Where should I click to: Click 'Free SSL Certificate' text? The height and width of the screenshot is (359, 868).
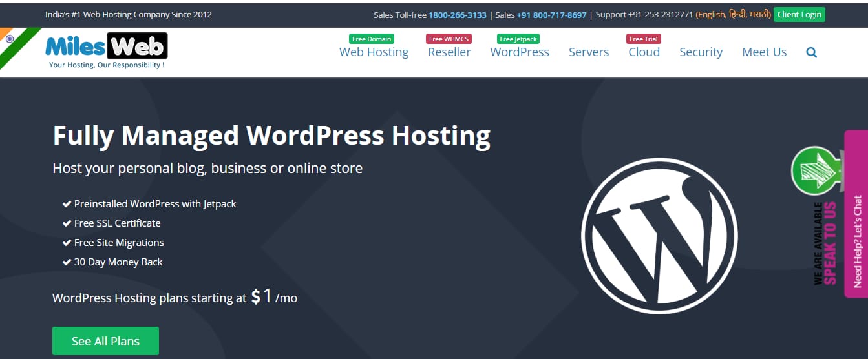[x=117, y=223]
